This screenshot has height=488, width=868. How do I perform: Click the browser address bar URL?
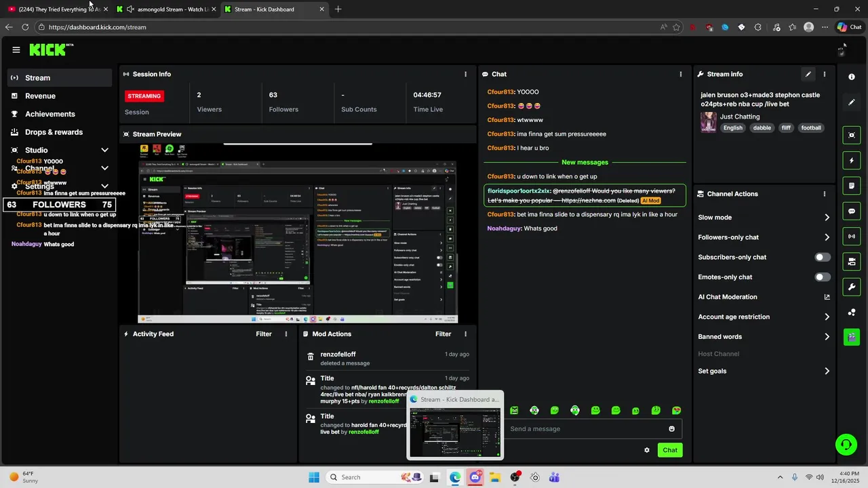tap(97, 27)
